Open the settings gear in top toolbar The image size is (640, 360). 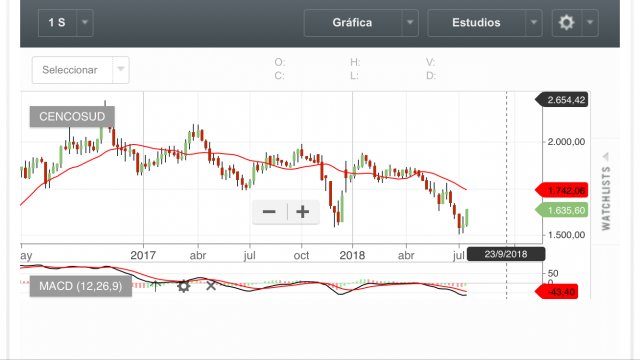pyautogui.click(x=567, y=22)
